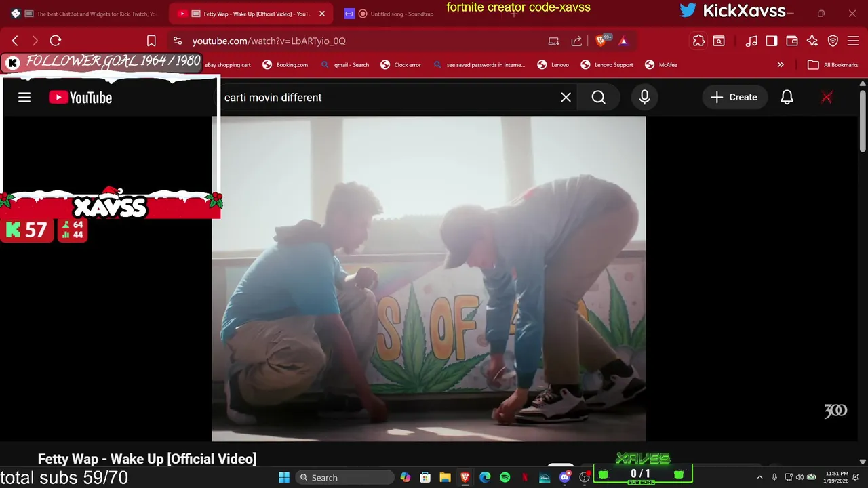Open Microsoft Edge from the taskbar

click(485, 477)
